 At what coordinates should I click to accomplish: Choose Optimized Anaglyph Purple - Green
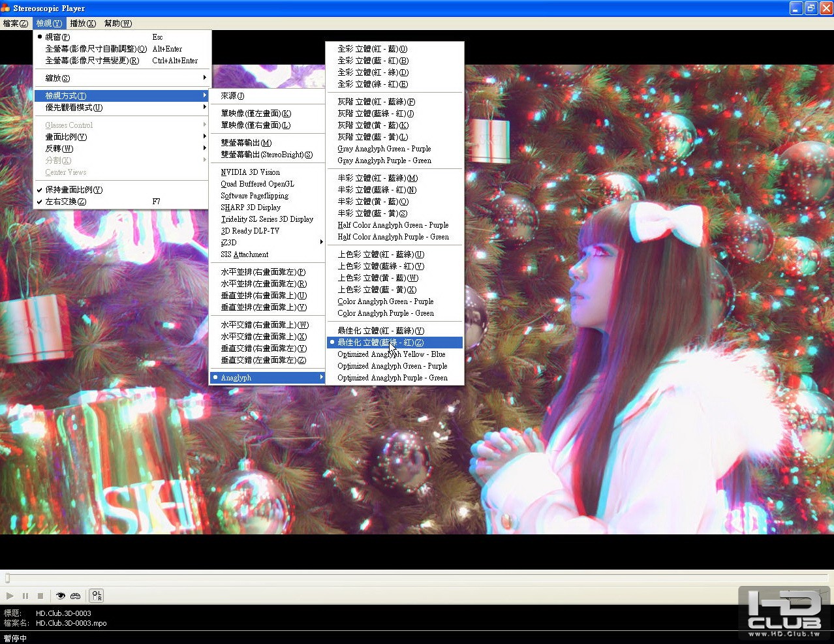[x=395, y=378]
